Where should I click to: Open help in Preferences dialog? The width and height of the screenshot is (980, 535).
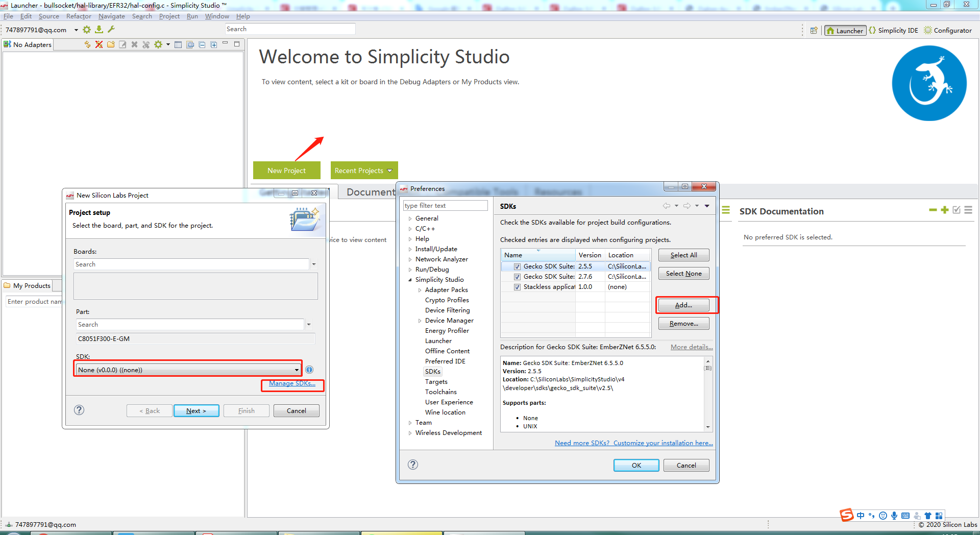413,465
